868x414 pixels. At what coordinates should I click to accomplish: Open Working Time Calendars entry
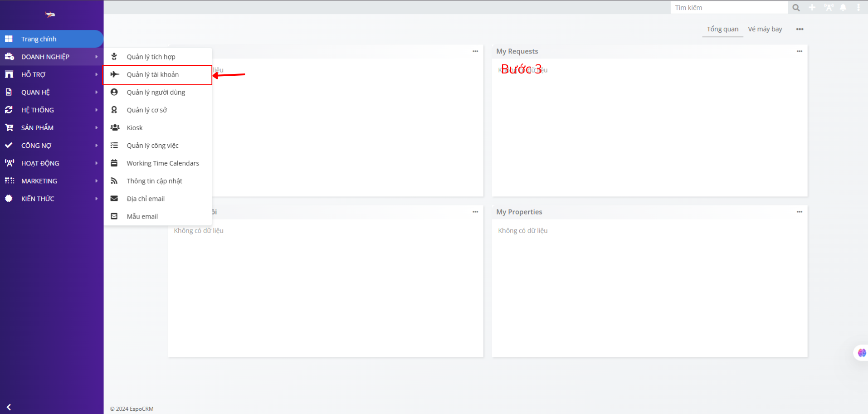pyautogui.click(x=162, y=163)
